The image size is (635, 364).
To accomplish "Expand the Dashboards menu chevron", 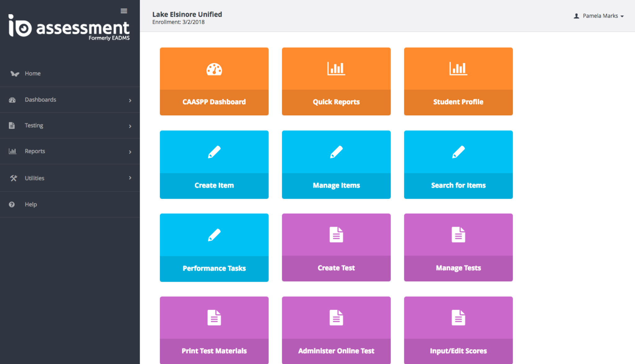I will click(x=130, y=100).
